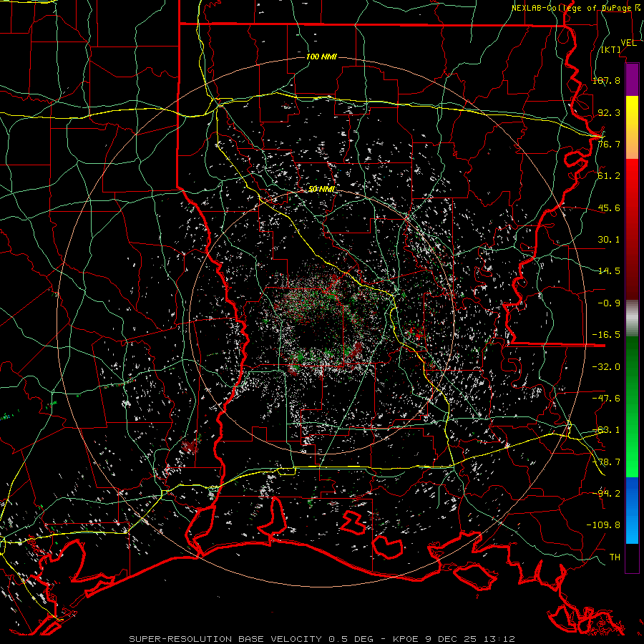
Task: Select the -0.9 scale value
Action: (609, 303)
